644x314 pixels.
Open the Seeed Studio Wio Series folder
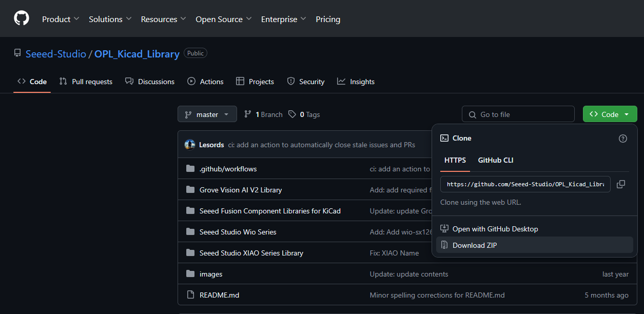point(238,232)
